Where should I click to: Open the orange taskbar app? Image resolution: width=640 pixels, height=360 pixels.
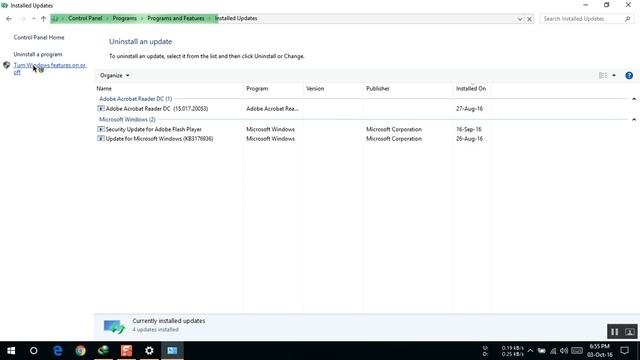[127, 351]
